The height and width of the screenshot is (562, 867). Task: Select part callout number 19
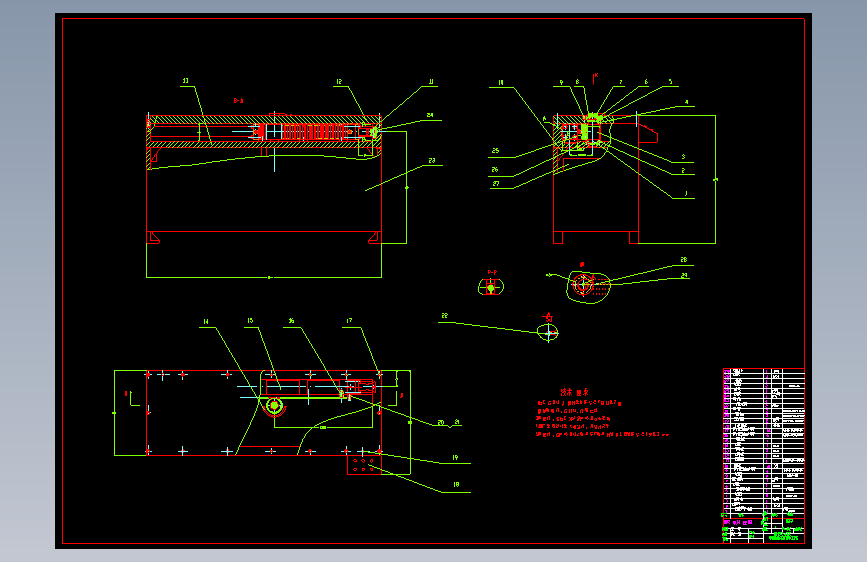[455, 457]
